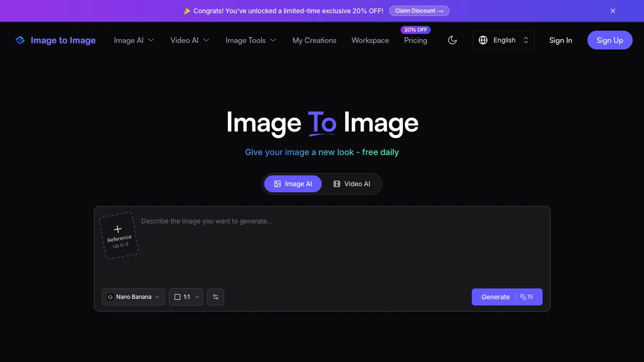Click the Image to Image logo icon
Image resolution: width=644 pixels, height=362 pixels.
[20, 41]
